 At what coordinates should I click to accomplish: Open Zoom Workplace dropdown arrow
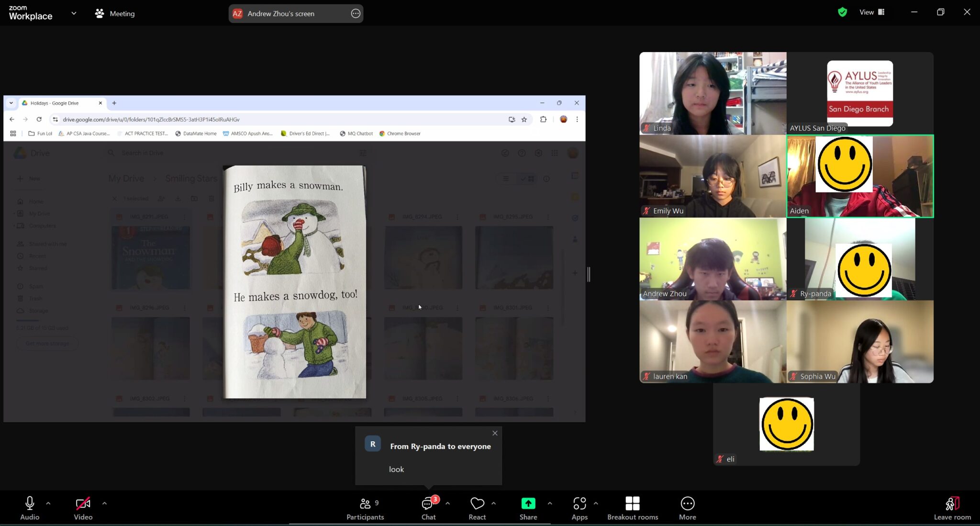tap(74, 13)
